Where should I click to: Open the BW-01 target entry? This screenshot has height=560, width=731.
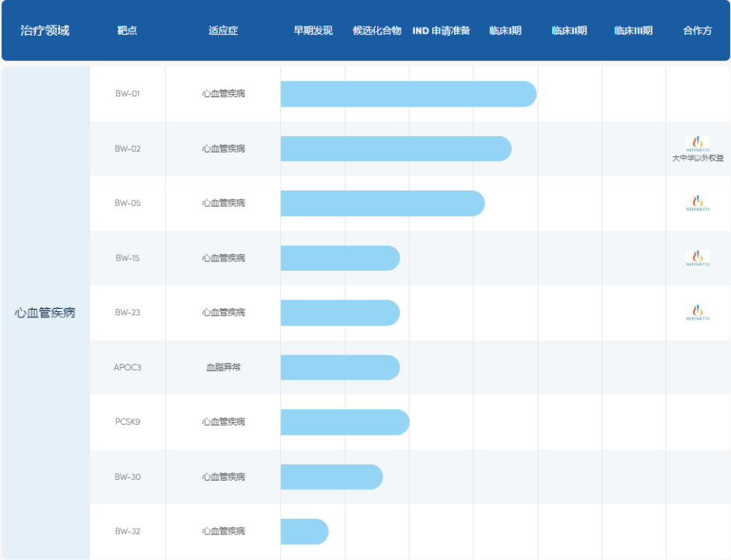point(128,94)
